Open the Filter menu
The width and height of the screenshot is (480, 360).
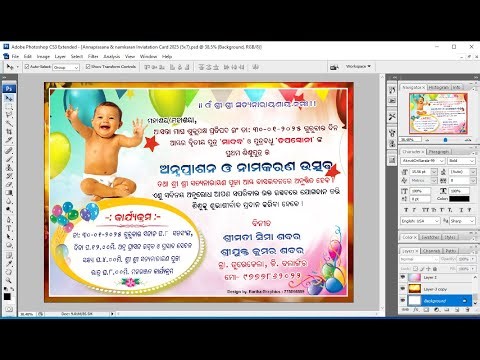(x=93, y=57)
